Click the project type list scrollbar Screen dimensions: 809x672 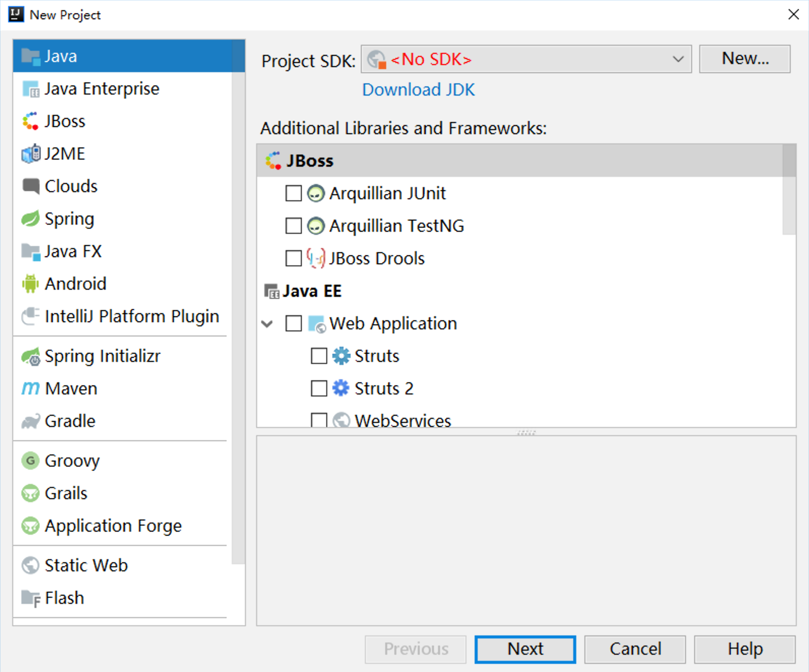coord(238,302)
